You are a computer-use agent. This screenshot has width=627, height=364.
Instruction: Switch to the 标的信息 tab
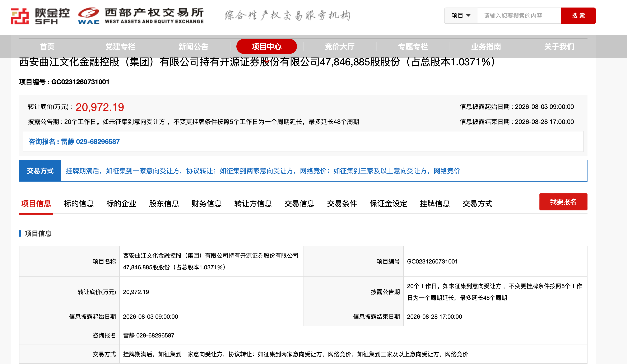tap(79, 204)
